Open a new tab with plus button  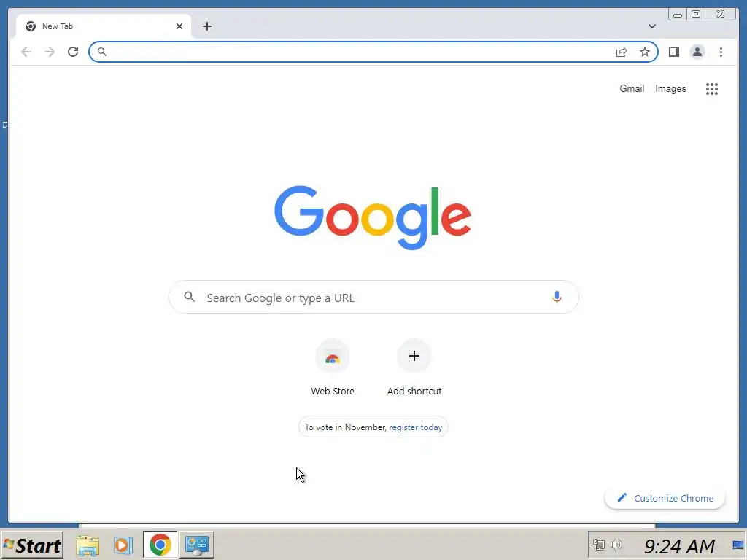pyautogui.click(x=206, y=26)
